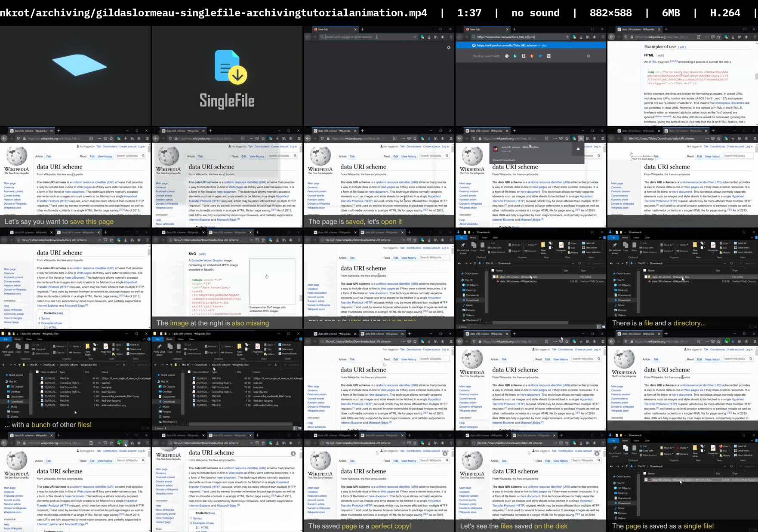The image size is (758, 532).
Task: Select Google icon in 'This time, search with' row
Action: (x=507, y=56)
